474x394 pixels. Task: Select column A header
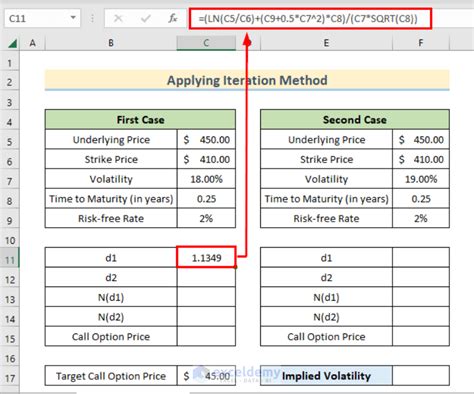pyautogui.click(x=32, y=43)
